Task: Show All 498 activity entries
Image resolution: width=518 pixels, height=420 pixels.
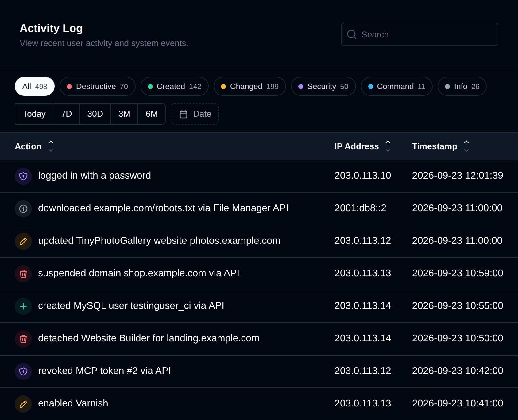Action: click(x=35, y=86)
